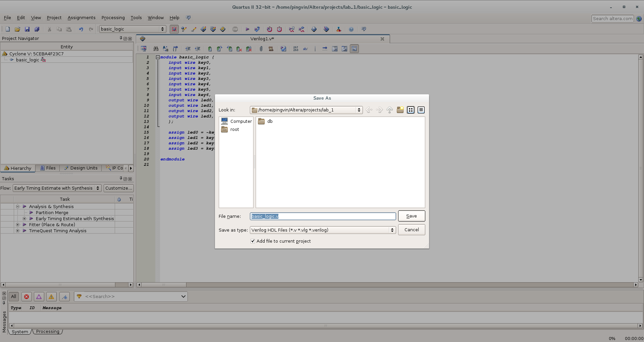Expand the Fitter (Place & Route) task
Image resolution: width=644 pixels, height=342 pixels.
click(x=18, y=225)
